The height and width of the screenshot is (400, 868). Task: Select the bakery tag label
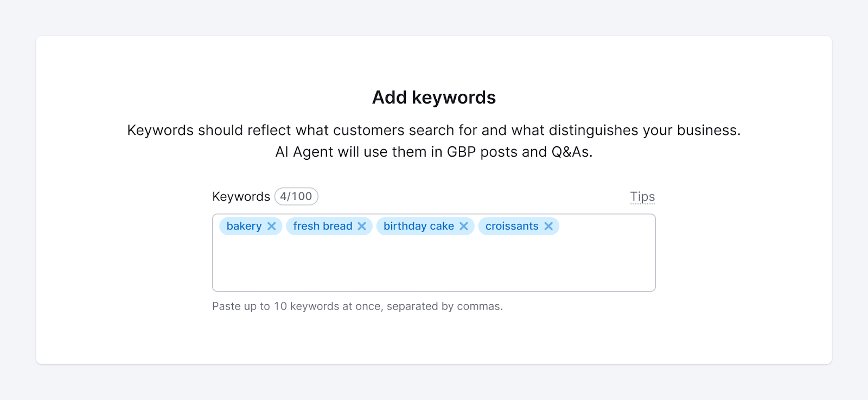coord(244,226)
